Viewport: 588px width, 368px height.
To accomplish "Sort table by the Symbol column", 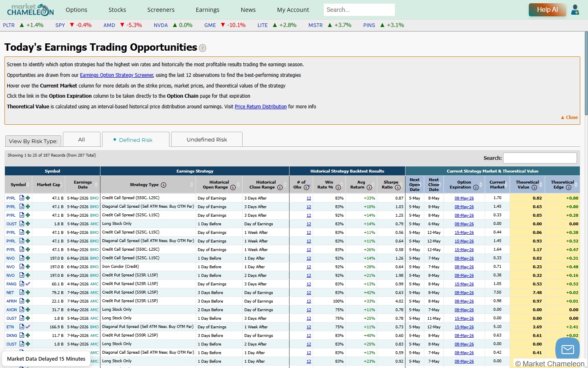I will (18, 185).
